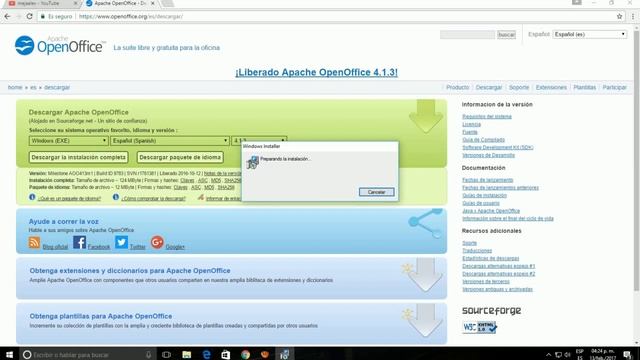640x360 pixels.
Task: Click the browser address bar URL
Action: coord(131,16)
